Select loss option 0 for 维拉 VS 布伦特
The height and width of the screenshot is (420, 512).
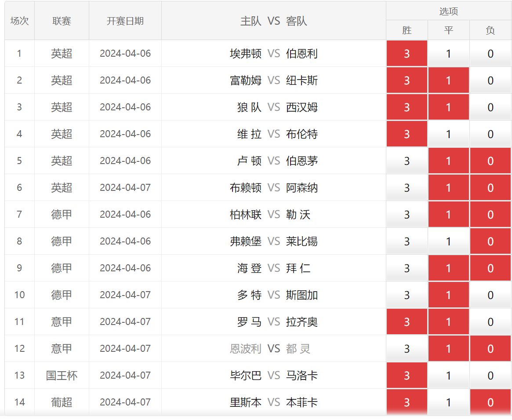click(490, 134)
